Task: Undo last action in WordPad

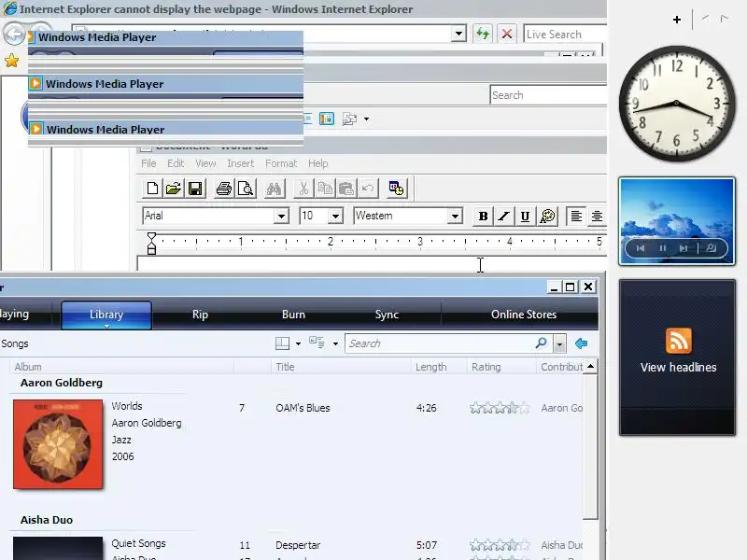Action: (x=368, y=189)
